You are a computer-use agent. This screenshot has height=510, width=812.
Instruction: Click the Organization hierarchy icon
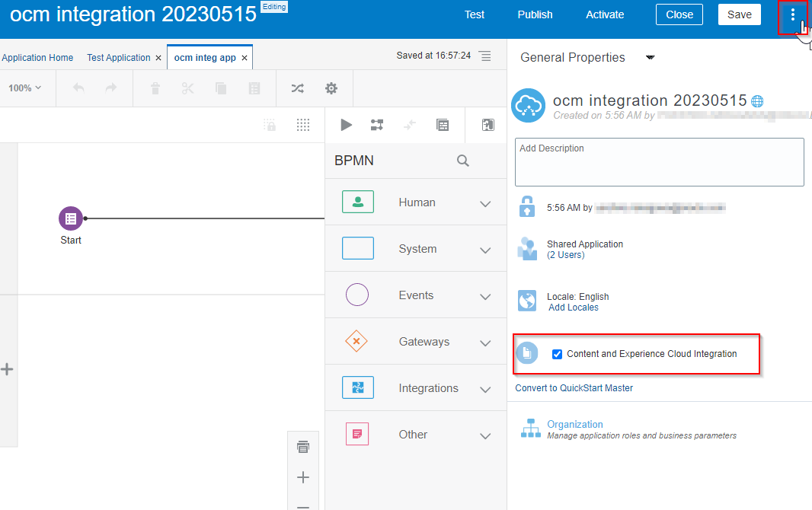531,429
